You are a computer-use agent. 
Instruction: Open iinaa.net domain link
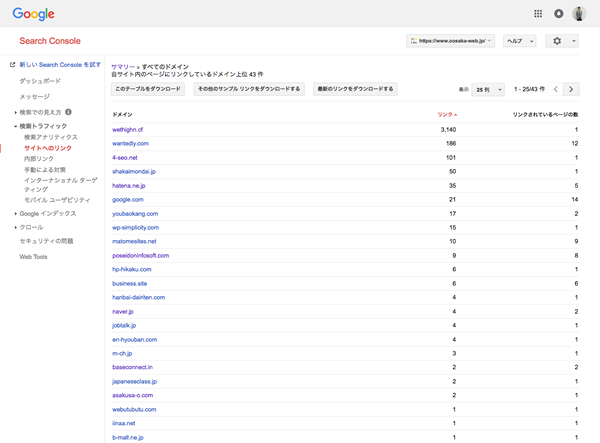pyautogui.click(x=124, y=423)
